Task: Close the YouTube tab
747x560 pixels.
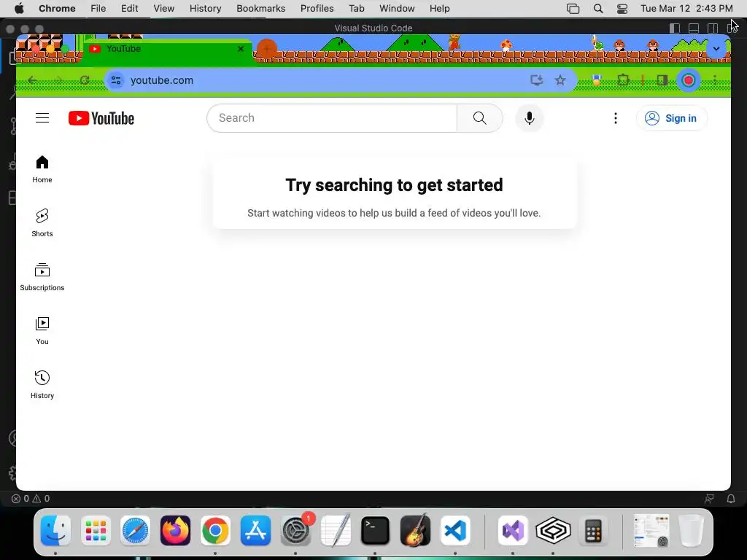Action: (241, 49)
